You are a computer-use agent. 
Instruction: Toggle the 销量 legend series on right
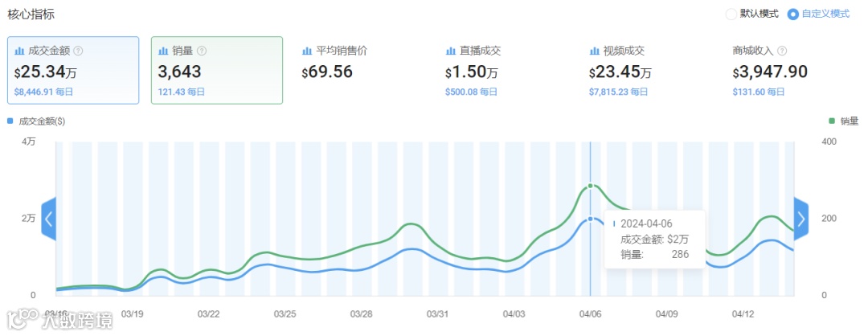pyautogui.click(x=843, y=121)
